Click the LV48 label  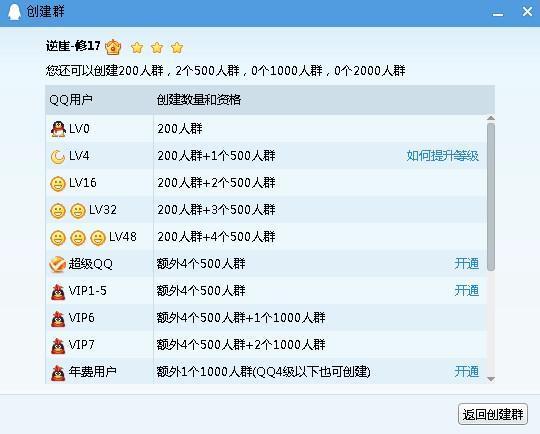point(123,237)
